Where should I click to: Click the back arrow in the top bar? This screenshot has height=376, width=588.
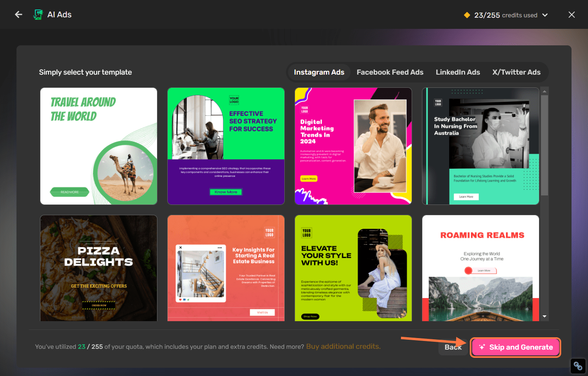tap(18, 14)
